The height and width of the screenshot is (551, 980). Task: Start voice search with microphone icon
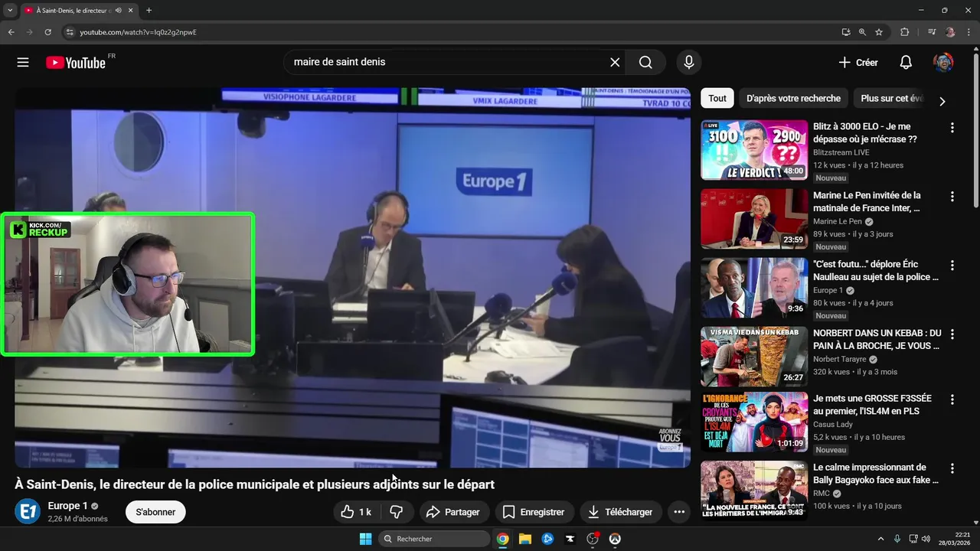[689, 63]
